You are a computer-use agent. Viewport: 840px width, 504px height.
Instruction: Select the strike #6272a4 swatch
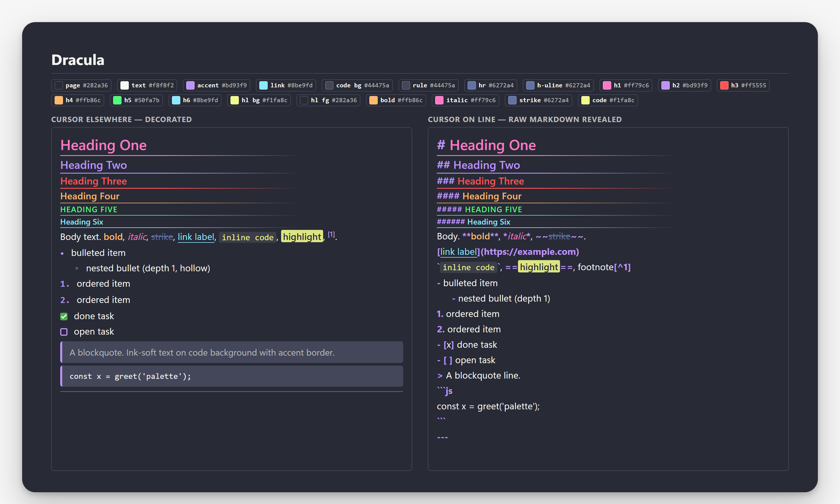pos(538,100)
